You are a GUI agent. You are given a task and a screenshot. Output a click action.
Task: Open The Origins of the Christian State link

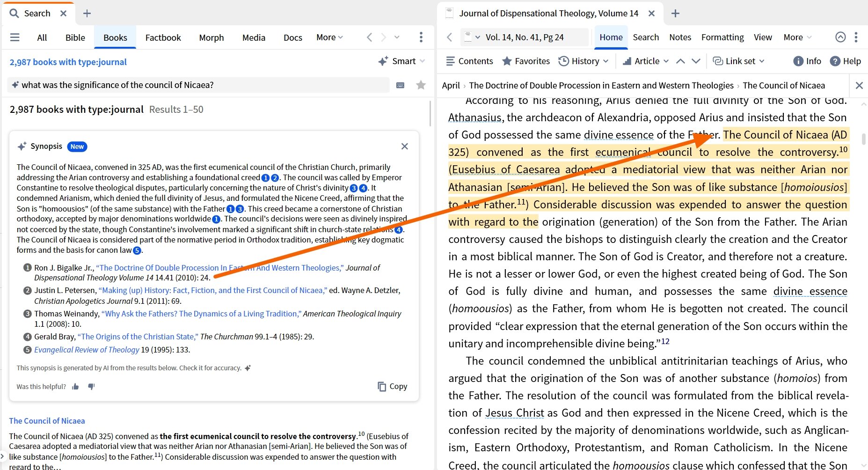138,337
